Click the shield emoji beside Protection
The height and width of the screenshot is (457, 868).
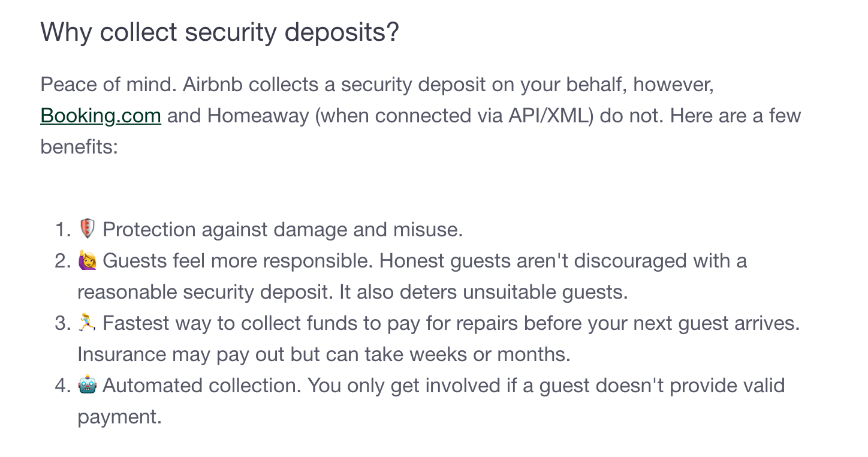87,229
